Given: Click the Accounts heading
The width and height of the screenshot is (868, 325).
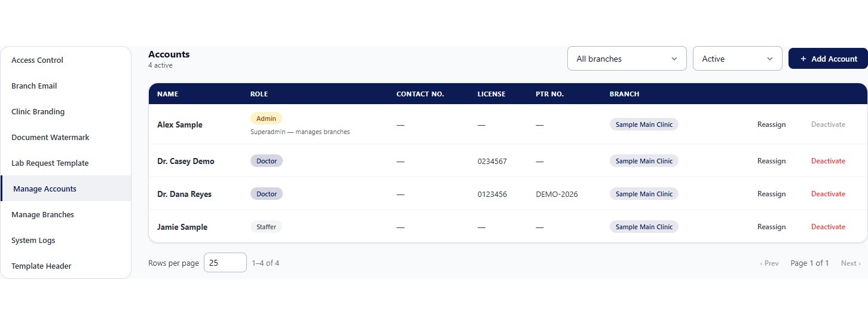Looking at the screenshot, I should [x=169, y=54].
